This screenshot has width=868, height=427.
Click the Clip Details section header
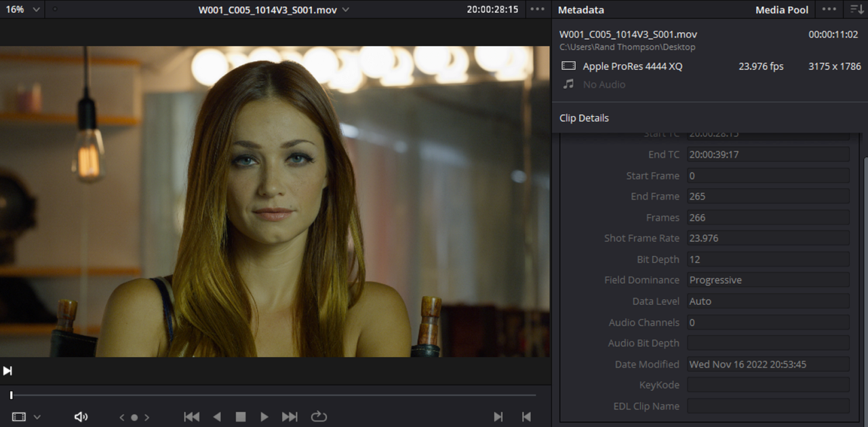click(584, 118)
